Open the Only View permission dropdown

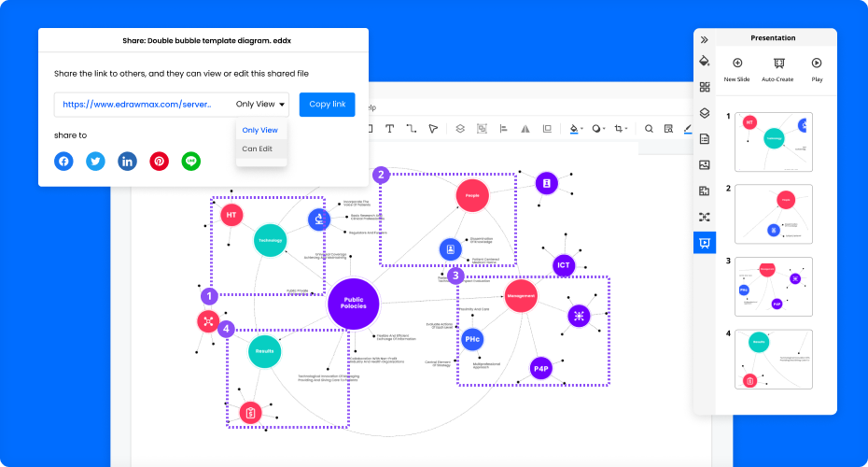261,105
